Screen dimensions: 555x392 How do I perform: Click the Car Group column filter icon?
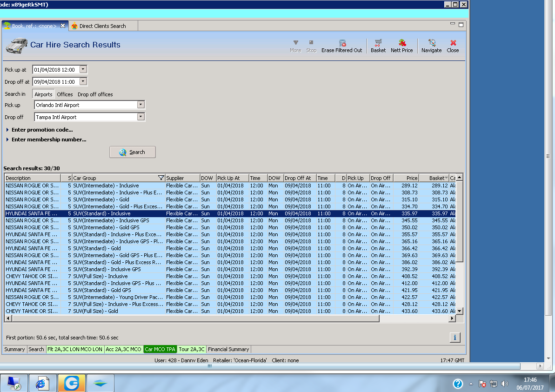[x=161, y=178]
